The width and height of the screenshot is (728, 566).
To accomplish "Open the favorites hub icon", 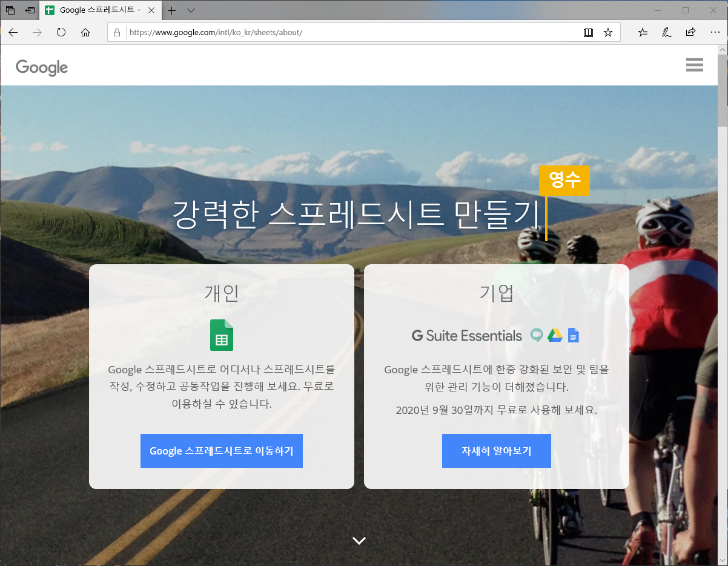I will tap(643, 33).
